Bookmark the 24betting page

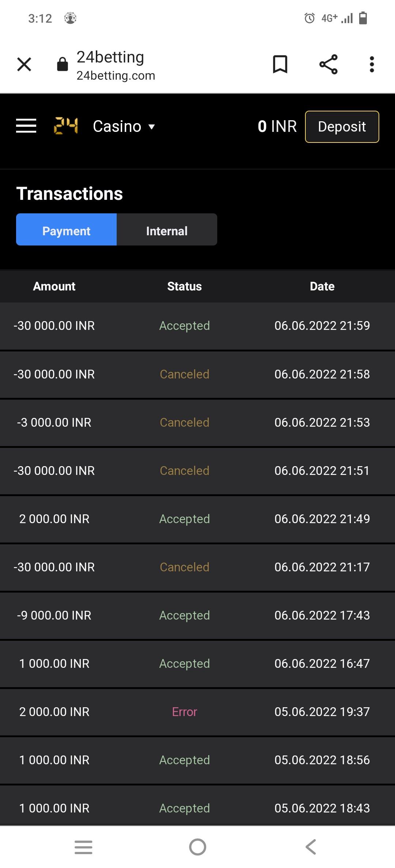pos(280,65)
